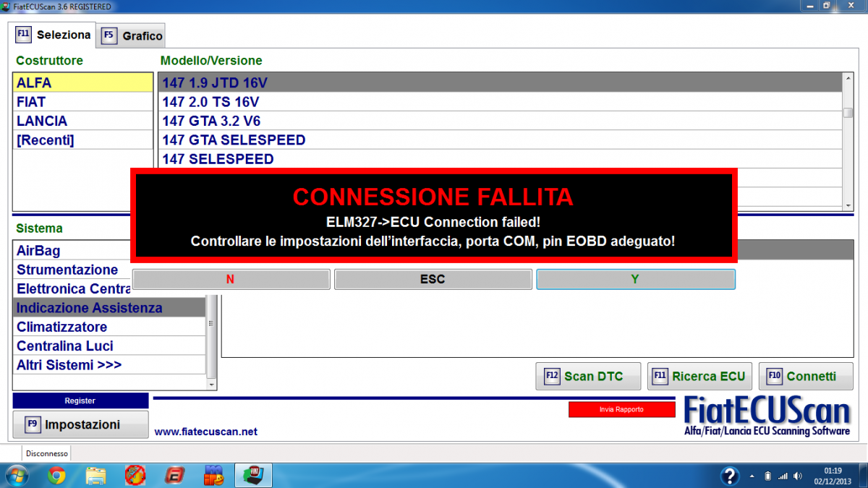Screen dimensions: 868x488
Task: Select Centralina Luci system
Action: (x=110, y=346)
